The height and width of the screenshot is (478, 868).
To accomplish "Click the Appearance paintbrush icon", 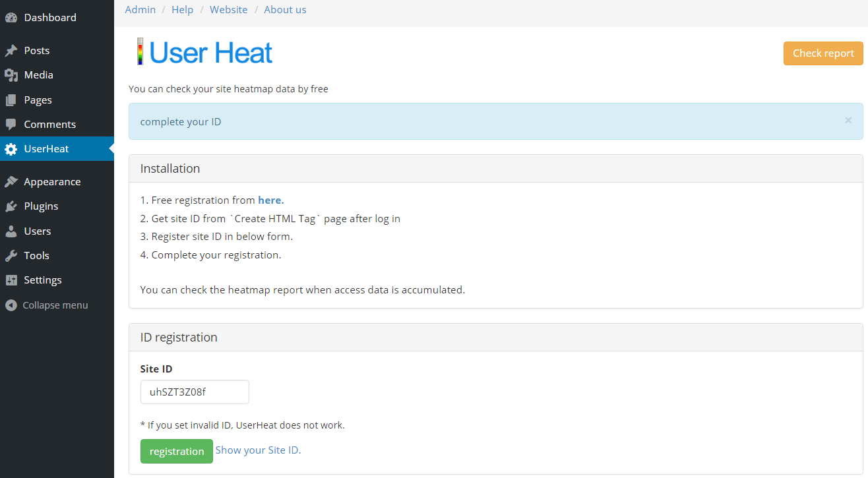I will click(x=11, y=182).
